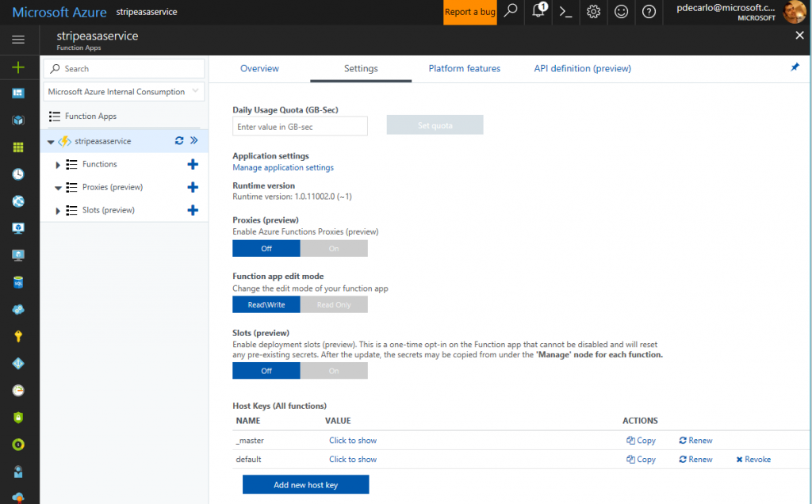Viewport: 812px width, 504px height.
Task: Click the green grid icon in the sidebar
Action: coord(18,147)
